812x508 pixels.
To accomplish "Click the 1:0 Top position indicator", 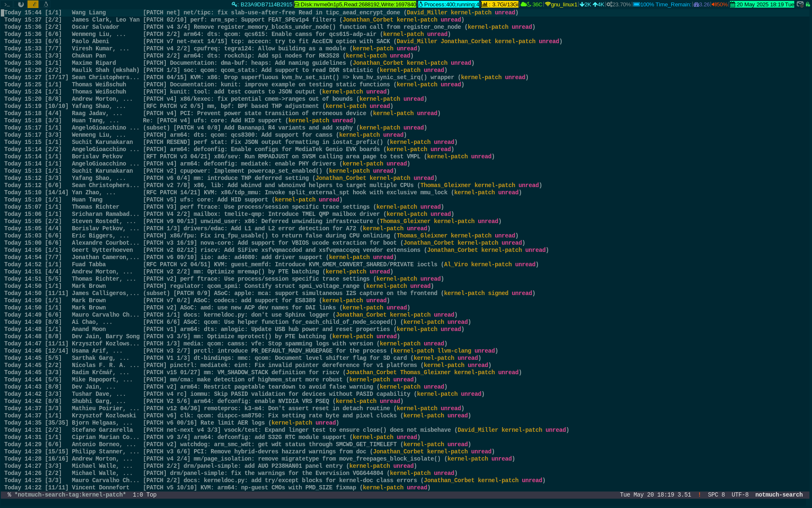I will [145, 494].
